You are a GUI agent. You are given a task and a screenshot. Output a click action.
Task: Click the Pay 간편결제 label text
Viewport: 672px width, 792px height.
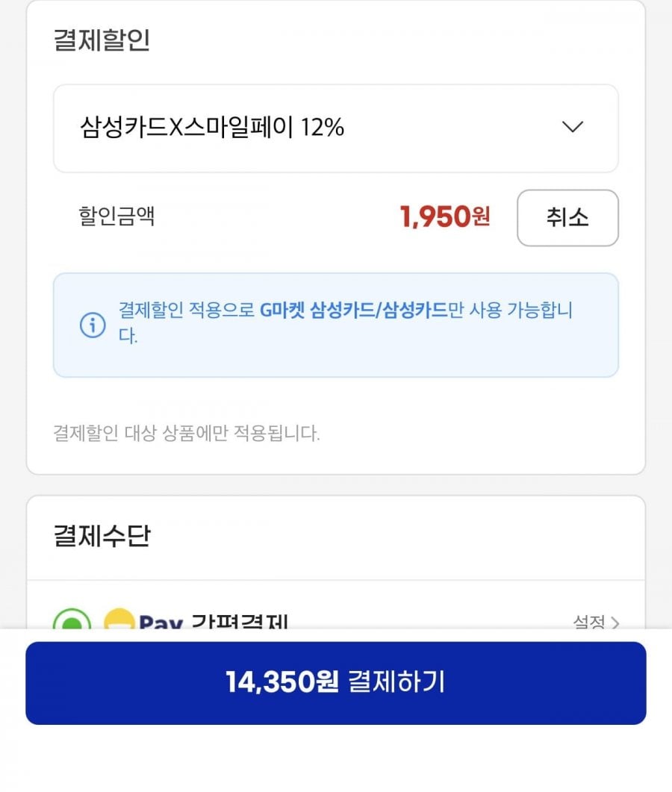pos(214,621)
